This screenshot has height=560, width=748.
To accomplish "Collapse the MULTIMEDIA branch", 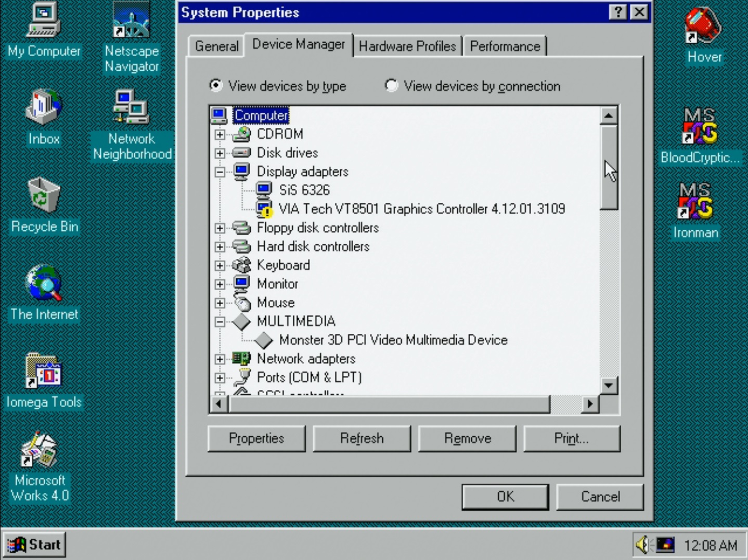I will 220,322.
